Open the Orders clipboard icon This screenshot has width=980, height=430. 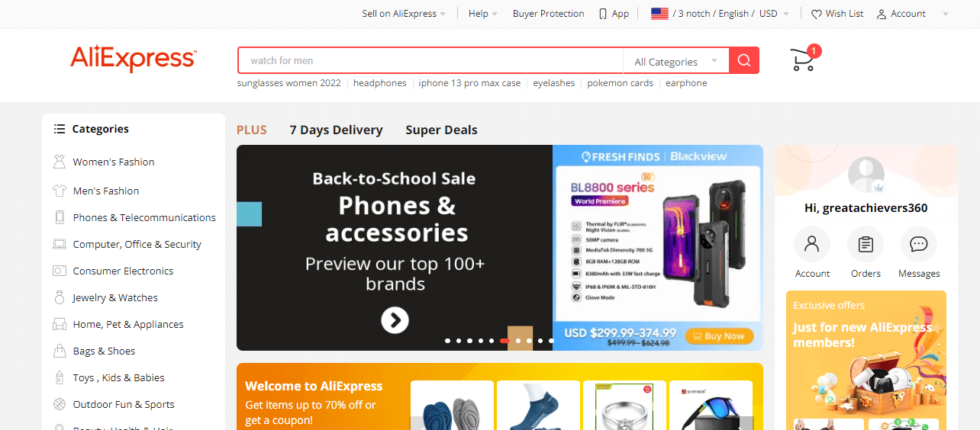click(866, 244)
